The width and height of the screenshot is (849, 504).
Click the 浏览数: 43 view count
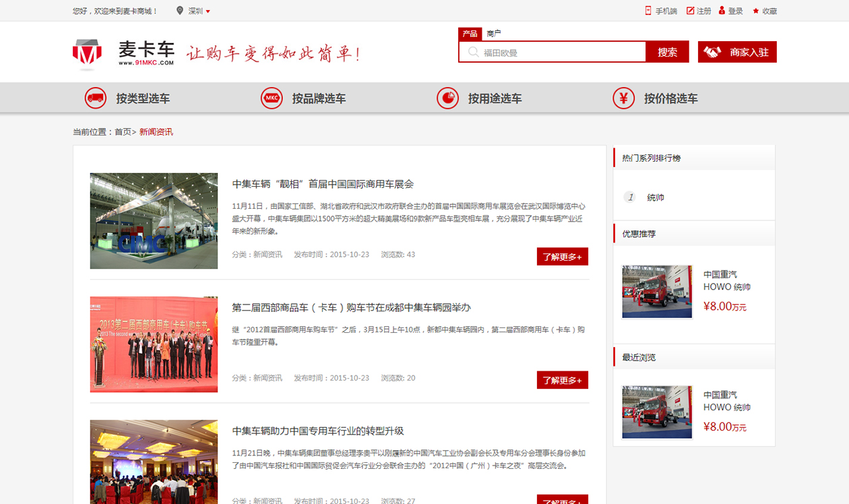(x=398, y=255)
